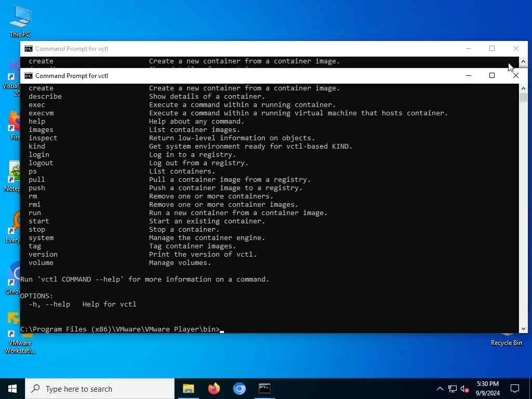Screen dimensions: 532x399
Task: Launch Firefox from the taskbar
Action: (214, 389)
